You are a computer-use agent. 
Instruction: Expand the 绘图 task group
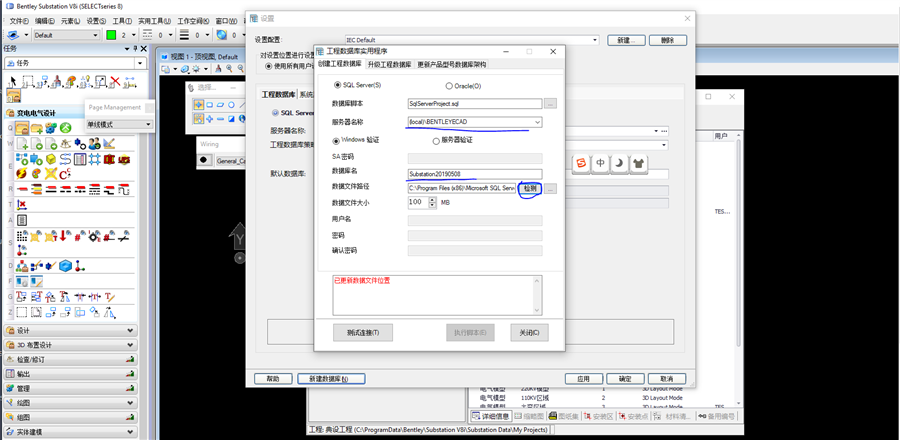[71, 403]
